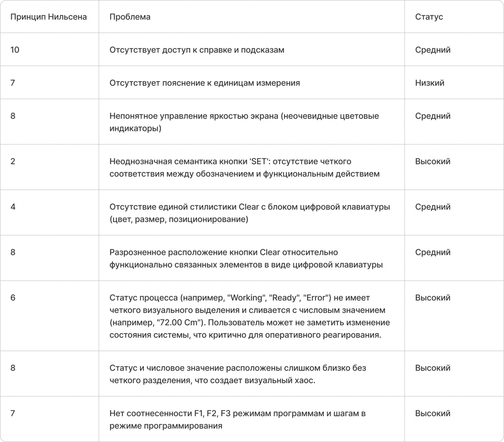Select the "Низкий" status cell
This screenshot has height=442, width=504.
click(429, 83)
